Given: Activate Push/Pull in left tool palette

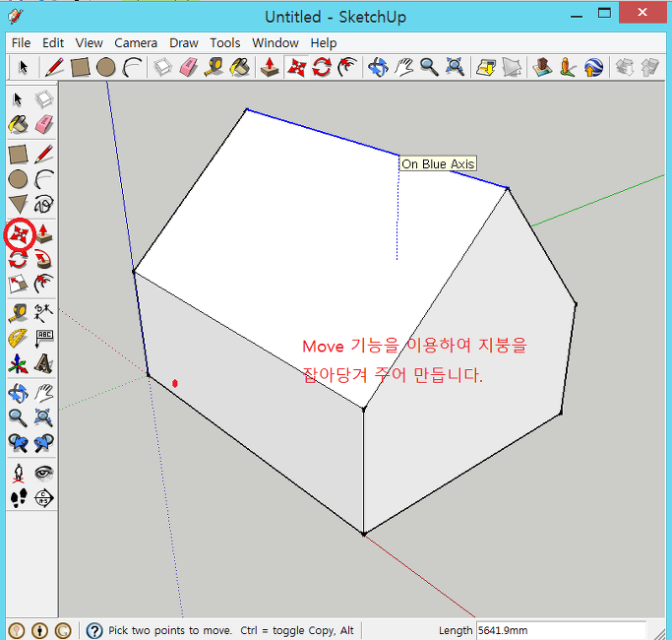Looking at the screenshot, I should tap(43, 234).
